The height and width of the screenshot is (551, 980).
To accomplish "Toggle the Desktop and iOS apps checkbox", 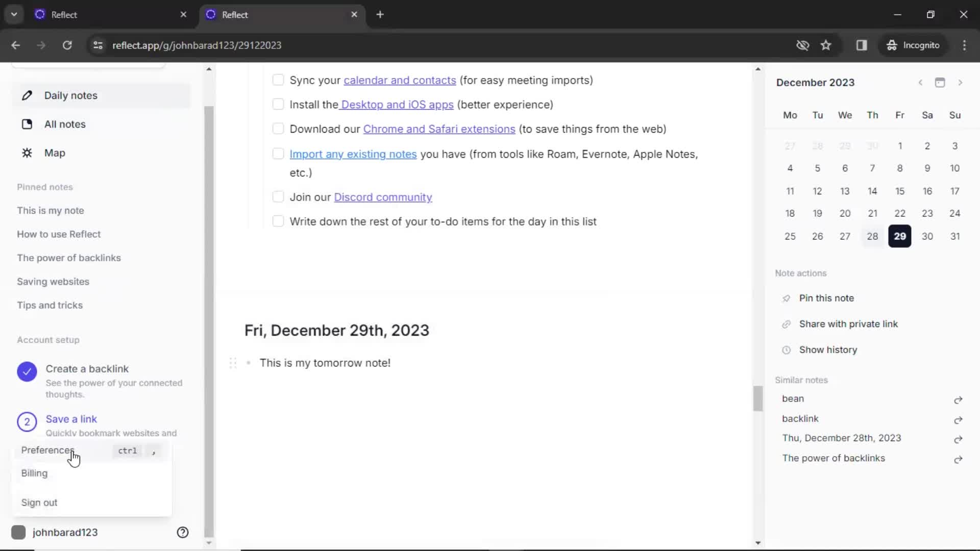I will pyautogui.click(x=278, y=104).
